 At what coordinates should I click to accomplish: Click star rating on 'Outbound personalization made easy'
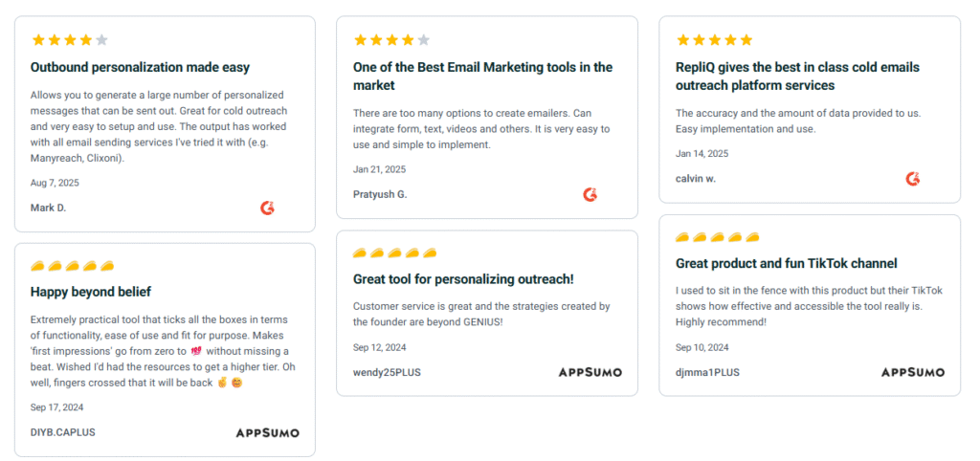coord(70,40)
